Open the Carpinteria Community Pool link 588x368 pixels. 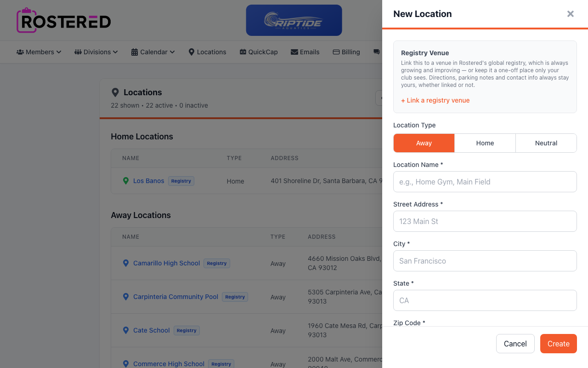(x=175, y=297)
